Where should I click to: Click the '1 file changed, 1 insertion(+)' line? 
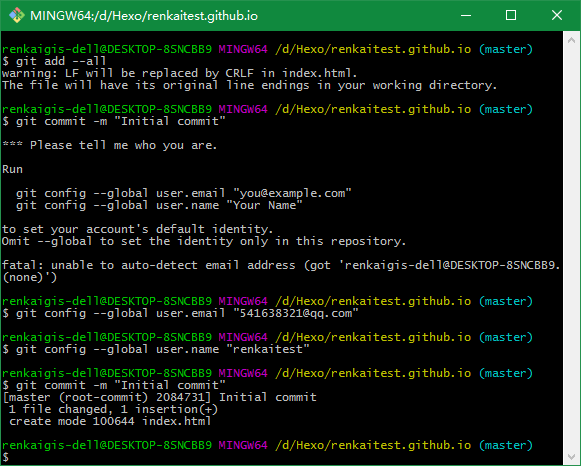tap(113, 409)
